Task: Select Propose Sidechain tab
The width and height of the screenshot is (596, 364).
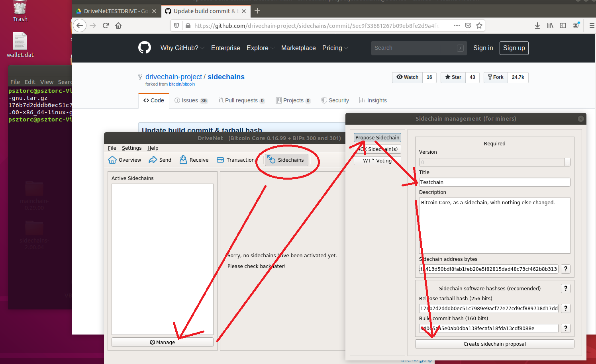Action: click(x=377, y=137)
